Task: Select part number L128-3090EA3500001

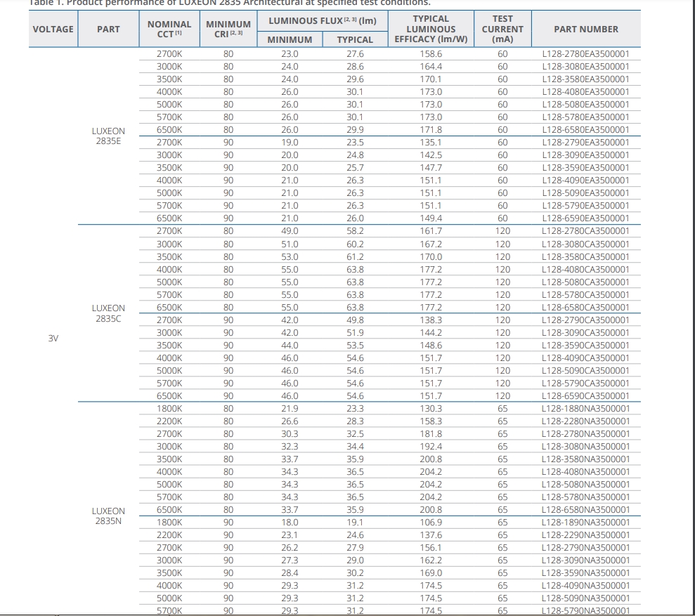Action: coord(586,155)
